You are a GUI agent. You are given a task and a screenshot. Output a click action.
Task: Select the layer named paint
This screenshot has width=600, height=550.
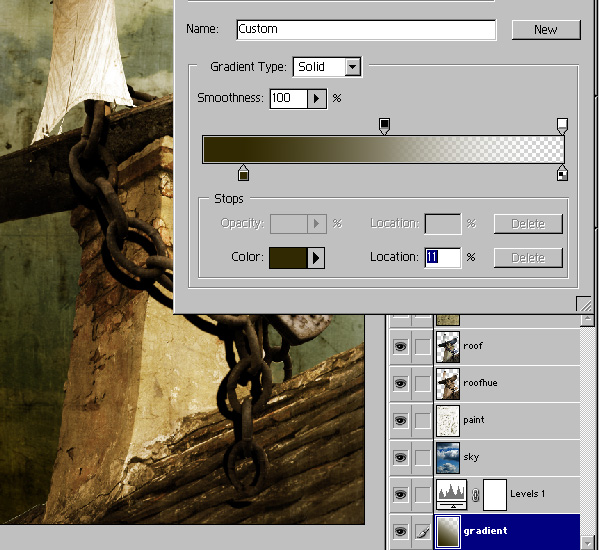(474, 420)
